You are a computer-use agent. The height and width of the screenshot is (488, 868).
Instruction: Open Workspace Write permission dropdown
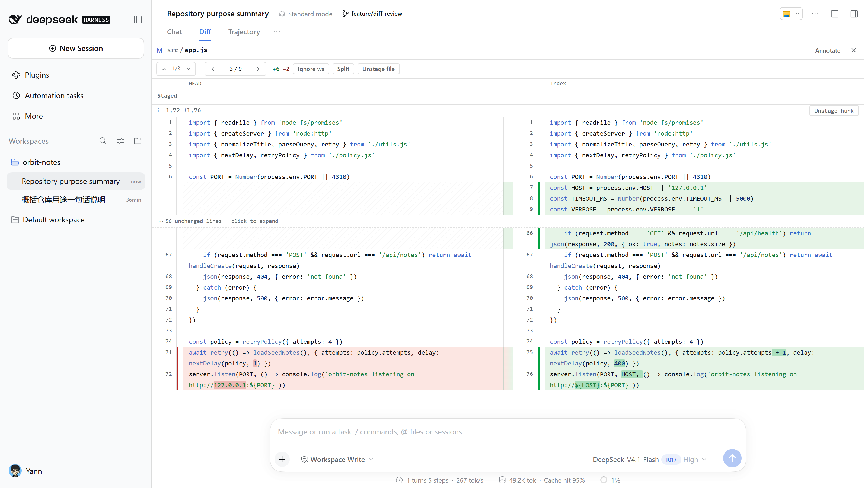coord(337,459)
